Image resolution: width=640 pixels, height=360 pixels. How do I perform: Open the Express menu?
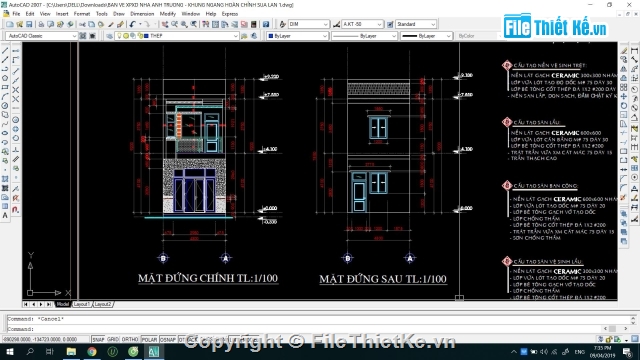click(230, 14)
